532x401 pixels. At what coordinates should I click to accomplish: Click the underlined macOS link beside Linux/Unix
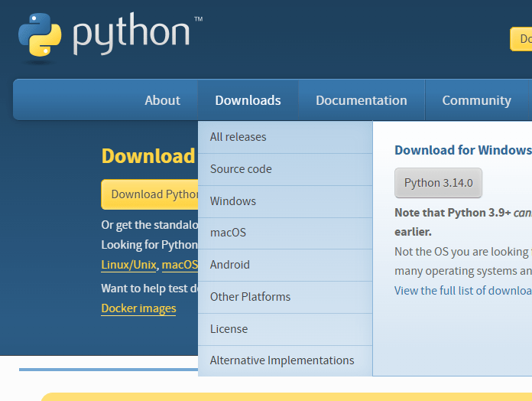180,265
